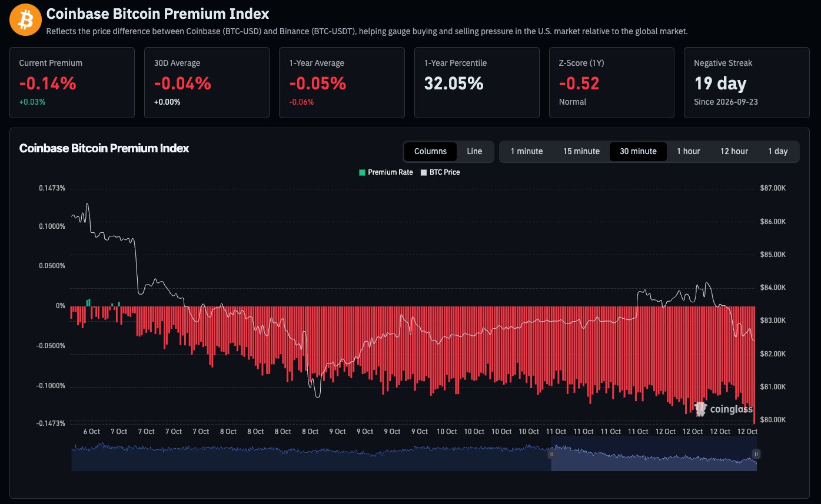Select the 1 minute interval

coord(527,151)
